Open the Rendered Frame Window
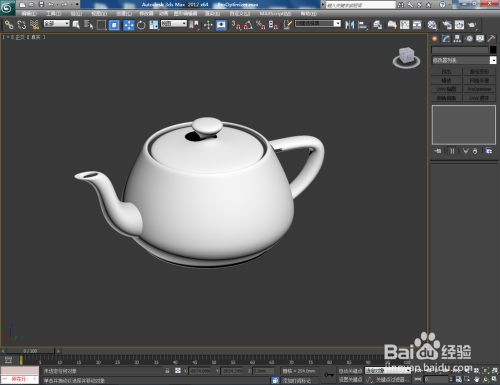The image size is (500, 385). tap(459, 25)
